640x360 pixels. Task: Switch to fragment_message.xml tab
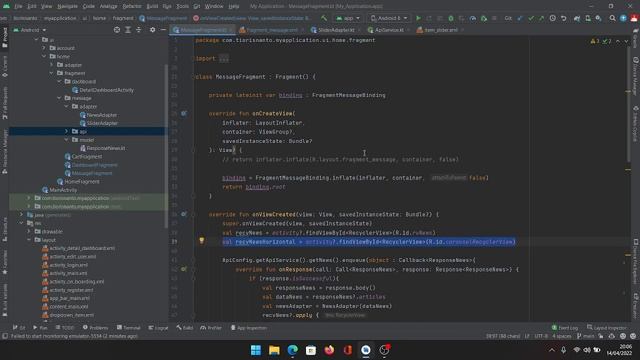pyautogui.click(x=271, y=30)
